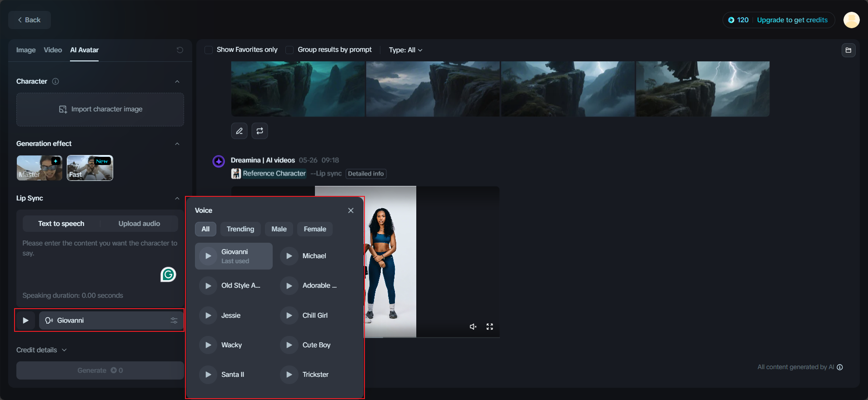Open the first cliff landscape thumbnail
The width and height of the screenshot is (868, 400).
[x=298, y=89]
